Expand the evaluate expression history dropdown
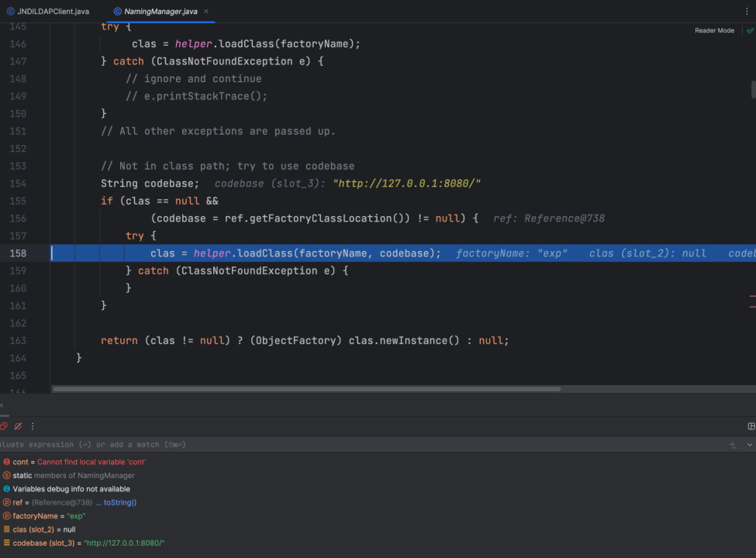 pos(749,445)
